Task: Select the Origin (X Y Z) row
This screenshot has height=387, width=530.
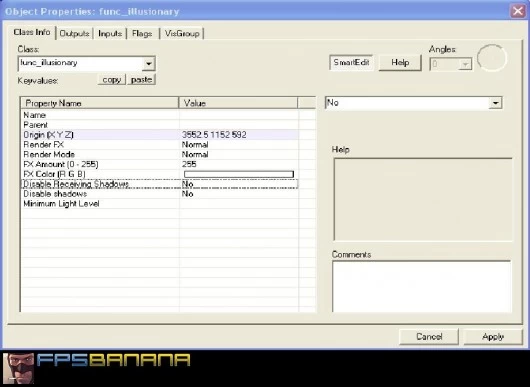Action: pos(160,135)
